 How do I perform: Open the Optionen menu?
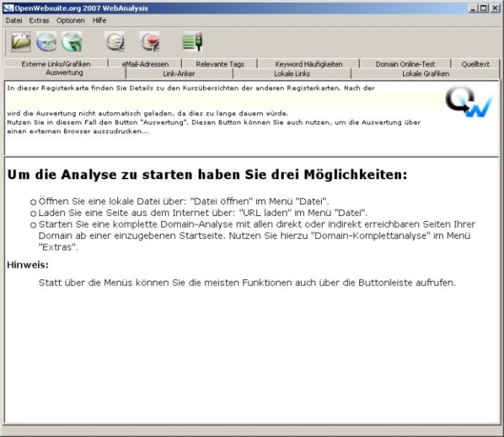[71, 21]
